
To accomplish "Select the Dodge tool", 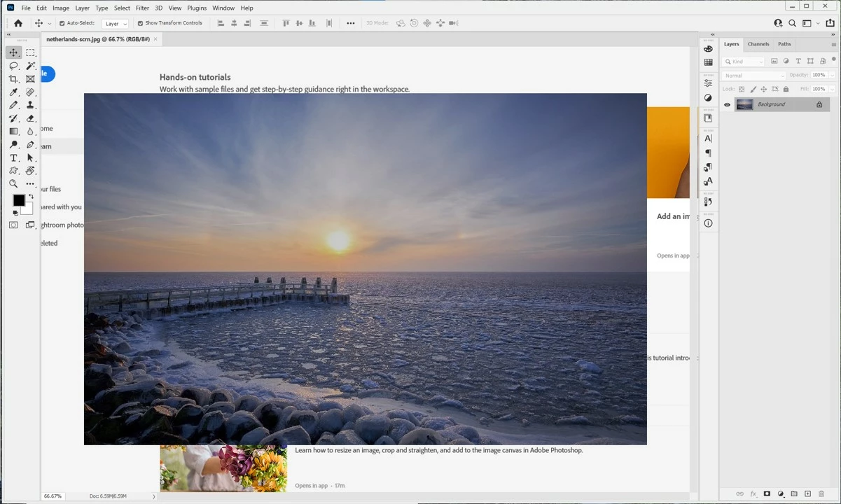I will coord(13,145).
